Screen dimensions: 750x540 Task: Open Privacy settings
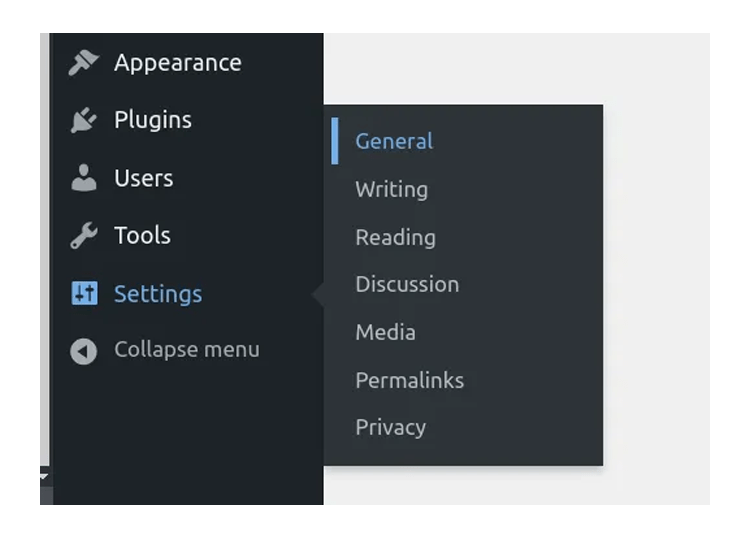pos(390,428)
